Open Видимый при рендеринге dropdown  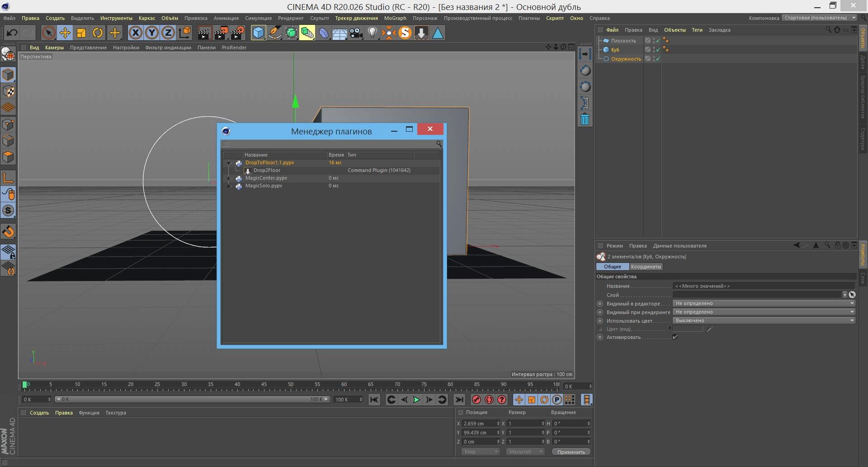(x=764, y=312)
